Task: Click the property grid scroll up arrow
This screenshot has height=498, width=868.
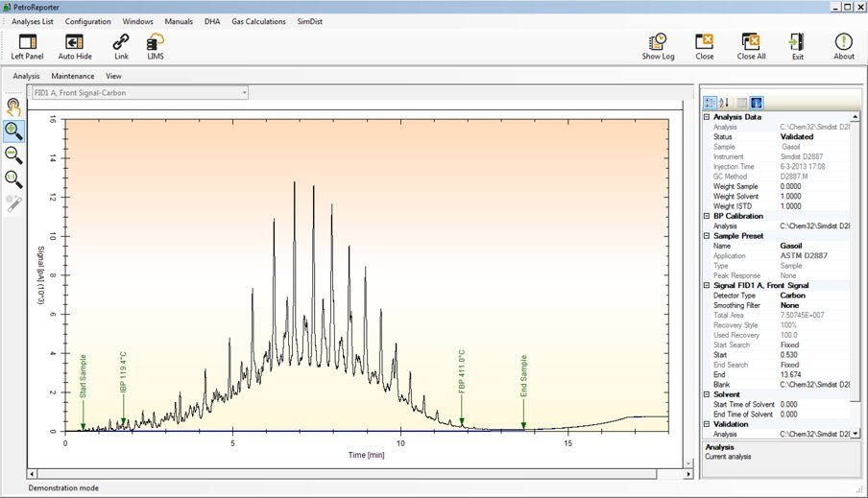Action: pyautogui.click(x=856, y=117)
